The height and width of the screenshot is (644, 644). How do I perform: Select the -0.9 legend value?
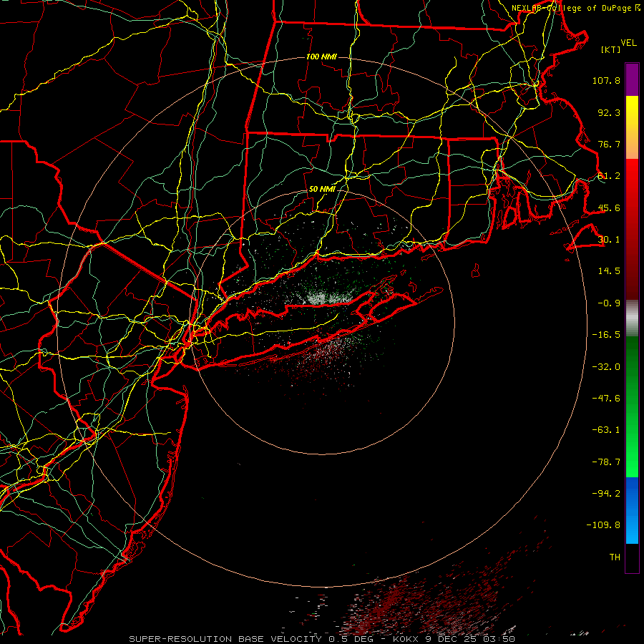point(609,303)
